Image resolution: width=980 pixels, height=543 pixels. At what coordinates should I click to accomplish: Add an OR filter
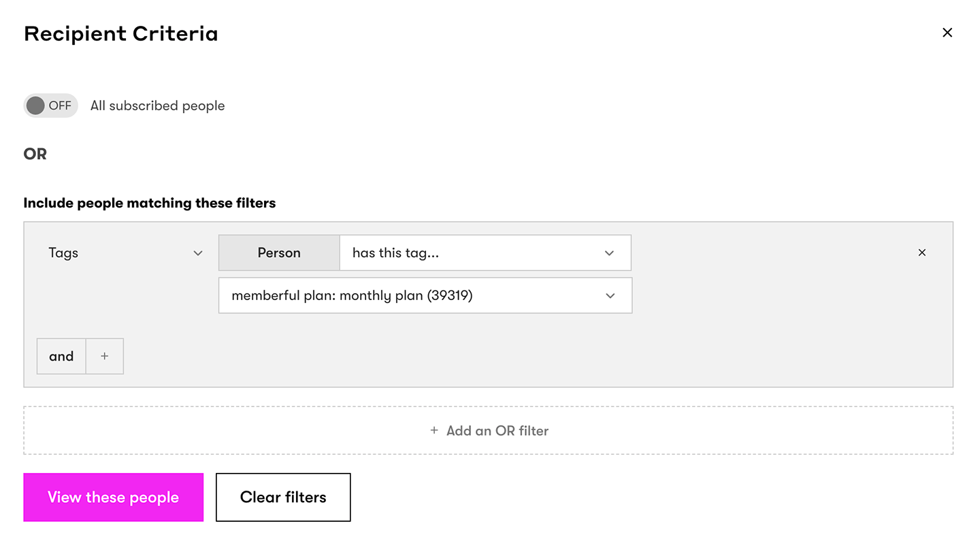coord(489,431)
